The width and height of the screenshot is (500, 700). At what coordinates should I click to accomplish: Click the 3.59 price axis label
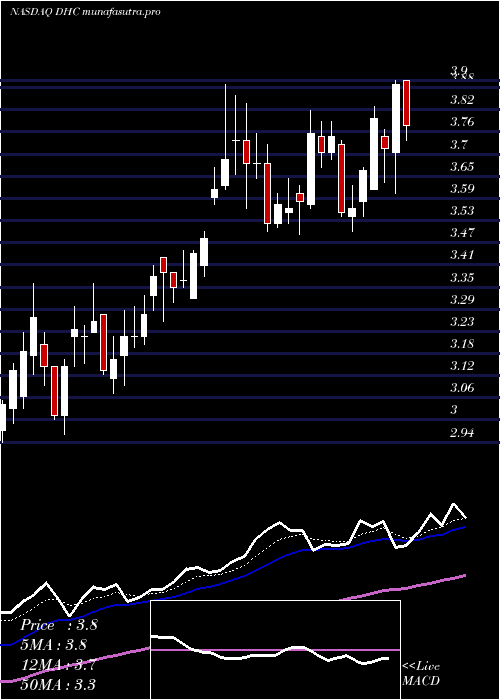point(462,188)
